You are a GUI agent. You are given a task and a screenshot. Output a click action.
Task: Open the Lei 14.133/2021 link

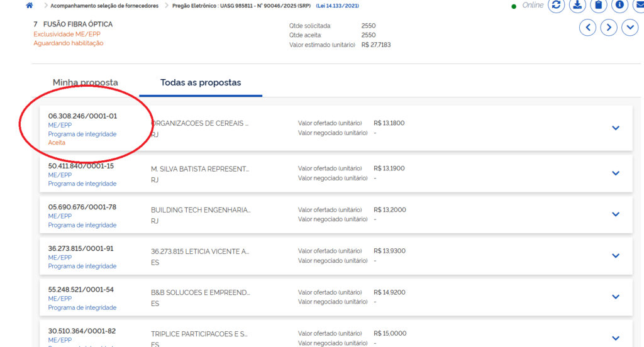point(337,6)
